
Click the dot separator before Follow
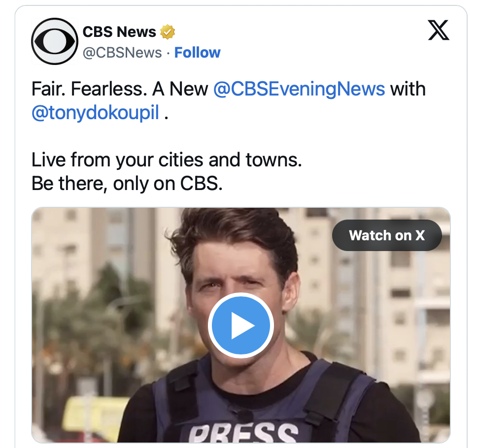[168, 53]
